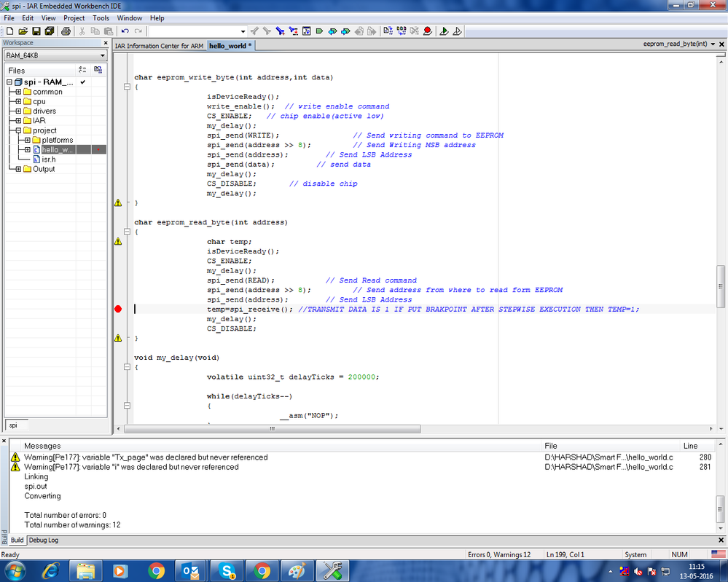The width and height of the screenshot is (728, 582).
Task: Click warning icon beside Tx_page message
Action: pos(15,457)
